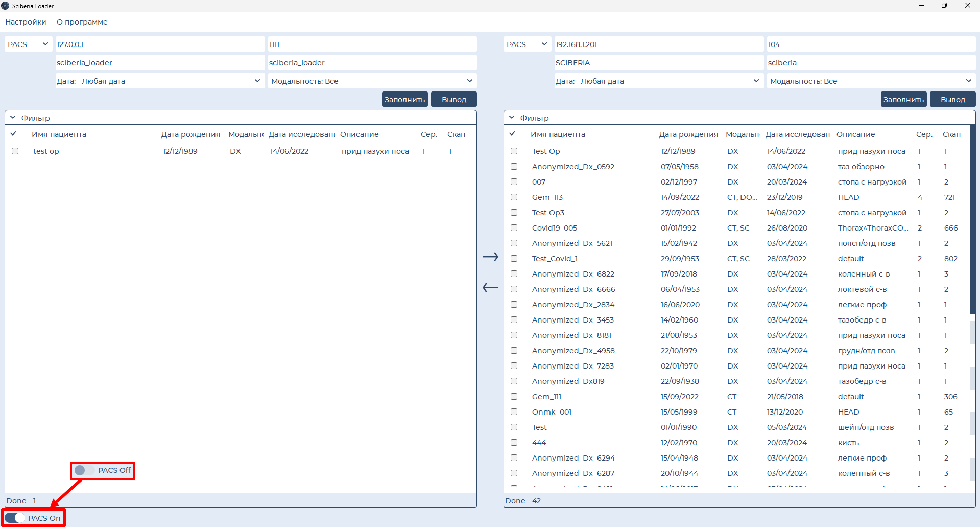Click the 'шейн/отд позв' description cell
Image resolution: width=980 pixels, height=527 pixels.
(866, 427)
